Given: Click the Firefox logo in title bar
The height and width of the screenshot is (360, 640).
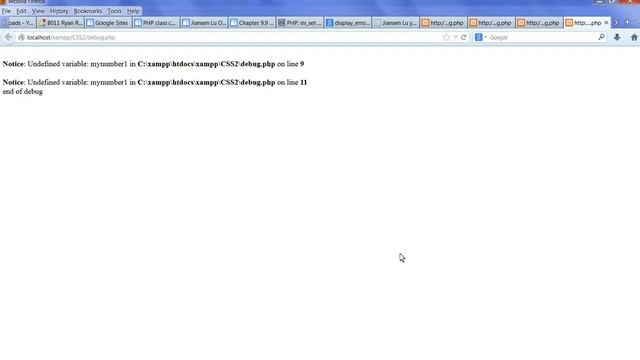Looking at the screenshot, I should [3, 2].
